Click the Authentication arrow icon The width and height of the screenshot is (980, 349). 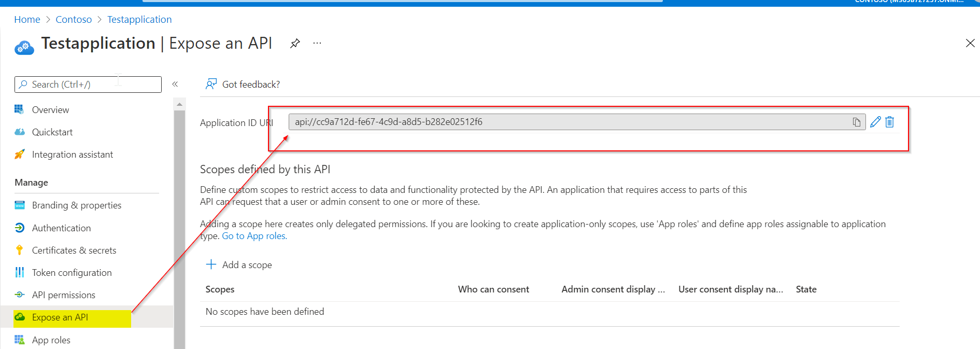click(x=19, y=228)
